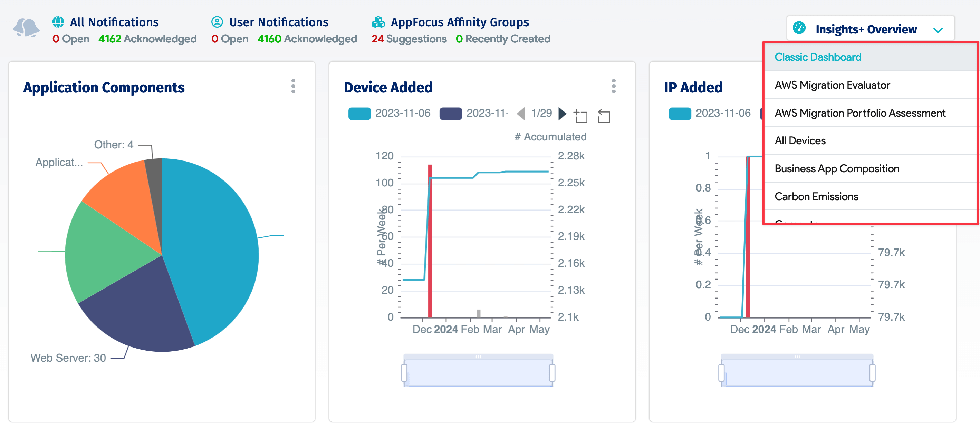The width and height of the screenshot is (980, 430).
Task: Click the globe icon next to All Notifications
Action: click(58, 22)
